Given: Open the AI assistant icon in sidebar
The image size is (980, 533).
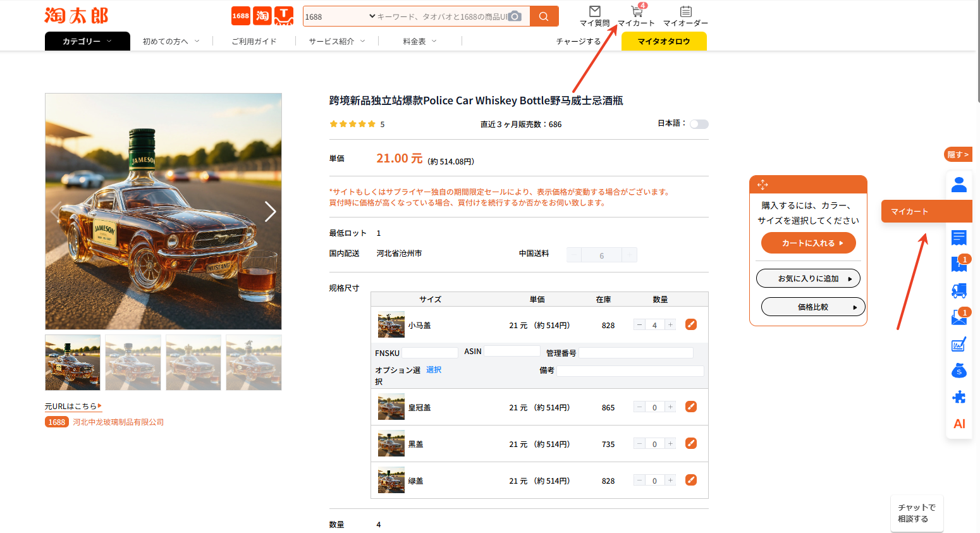Looking at the screenshot, I should point(959,424).
